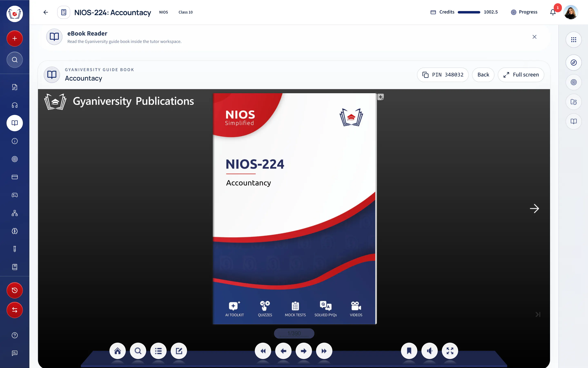The width and height of the screenshot is (588, 368).
Task: Click the red plus button in sidebar
Action: point(14,38)
